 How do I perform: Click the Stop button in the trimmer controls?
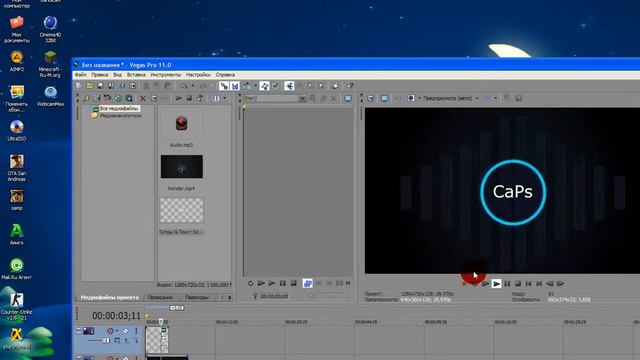click(x=293, y=283)
